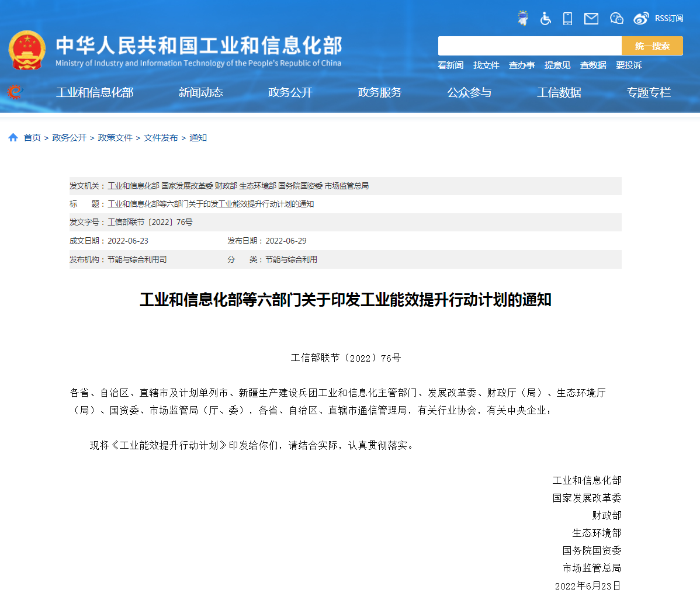The width and height of the screenshot is (700, 593).
Task: Open the 专题专栏 nav menu
Action: pyautogui.click(x=649, y=92)
